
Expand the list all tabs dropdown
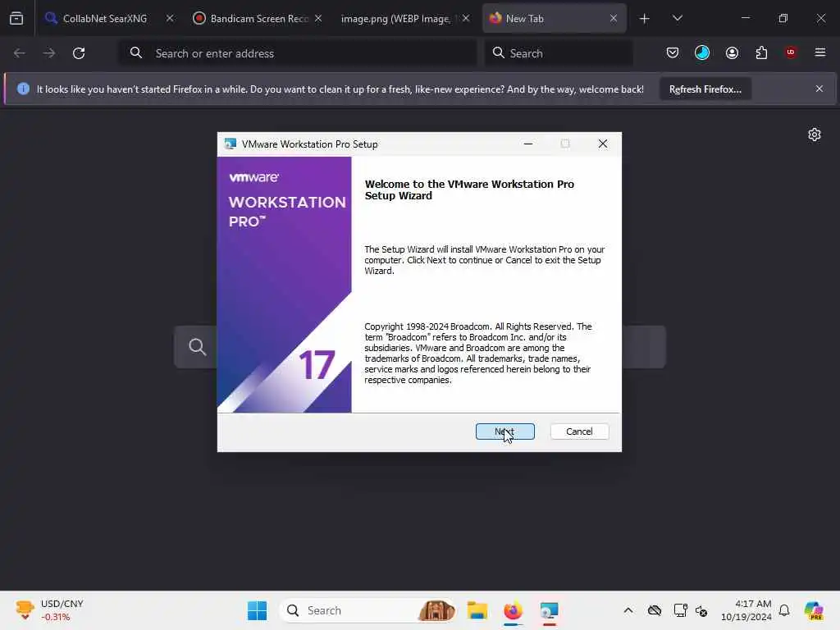coord(677,18)
